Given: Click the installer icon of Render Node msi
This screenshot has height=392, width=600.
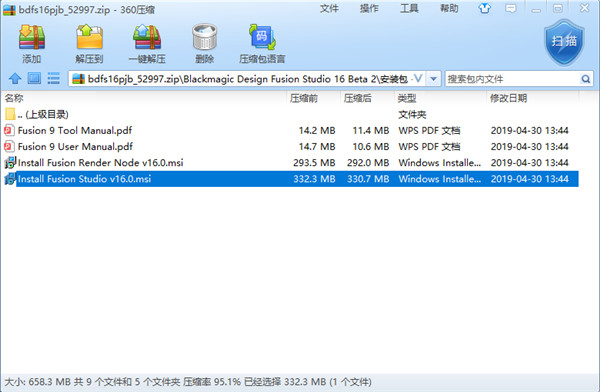Looking at the screenshot, I should [x=10, y=162].
